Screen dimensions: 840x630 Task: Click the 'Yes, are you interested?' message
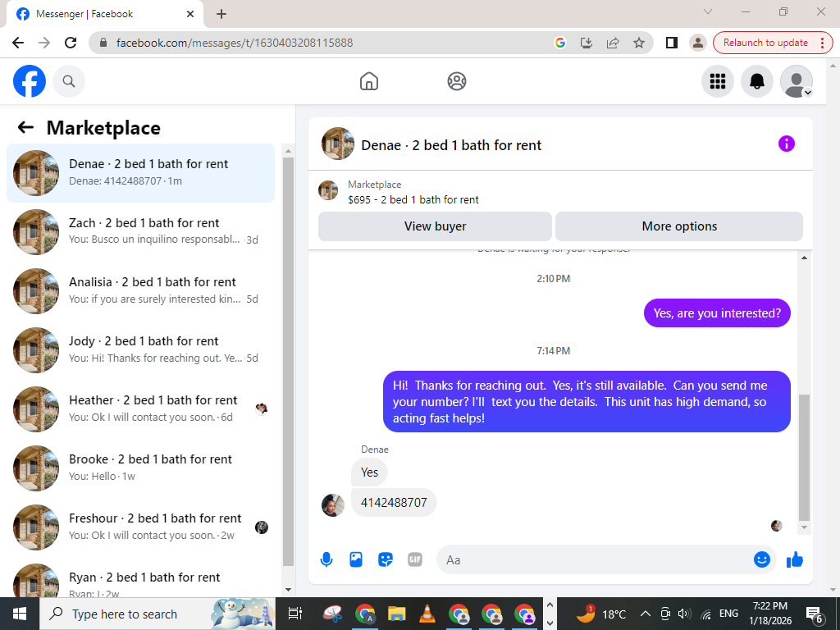coord(717,313)
